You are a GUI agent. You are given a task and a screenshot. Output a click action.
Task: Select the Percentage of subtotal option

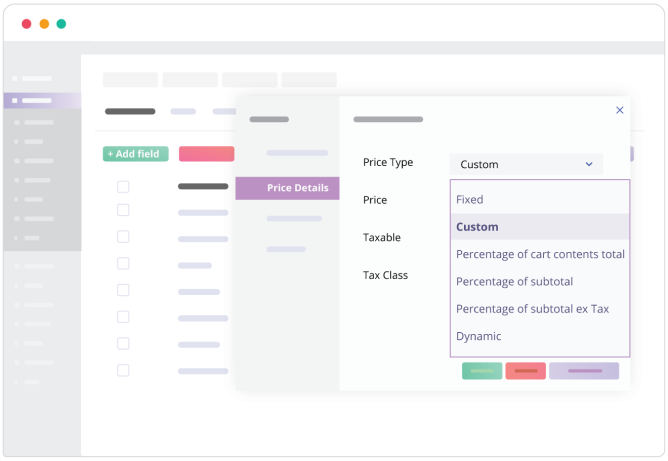click(540, 281)
